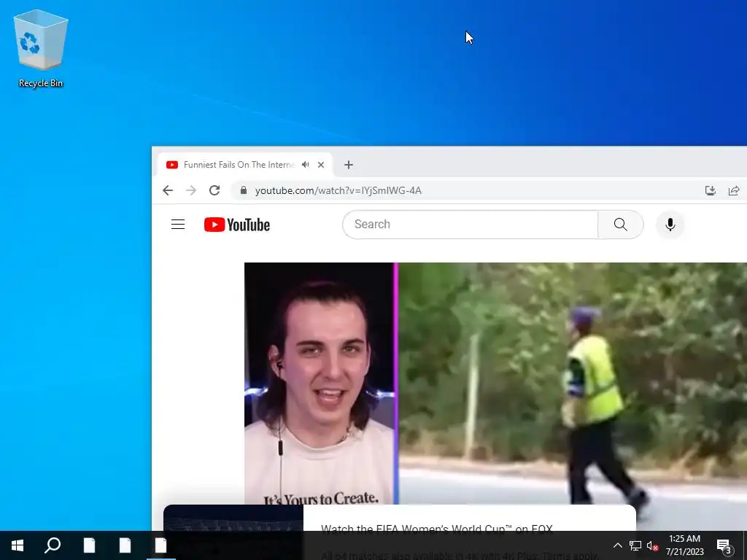Open the muted volume tray icon
The height and width of the screenshot is (560, 747).
(x=652, y=545)
